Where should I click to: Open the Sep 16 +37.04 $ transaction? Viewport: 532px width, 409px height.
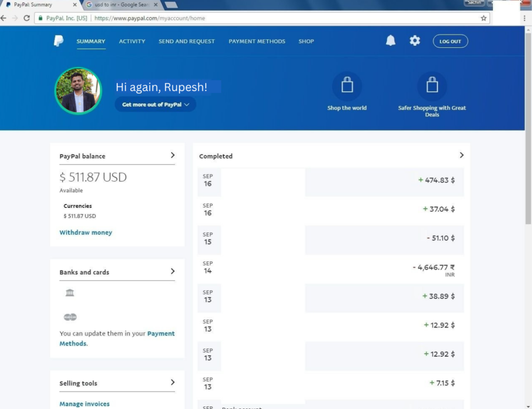tap(331, 211)
